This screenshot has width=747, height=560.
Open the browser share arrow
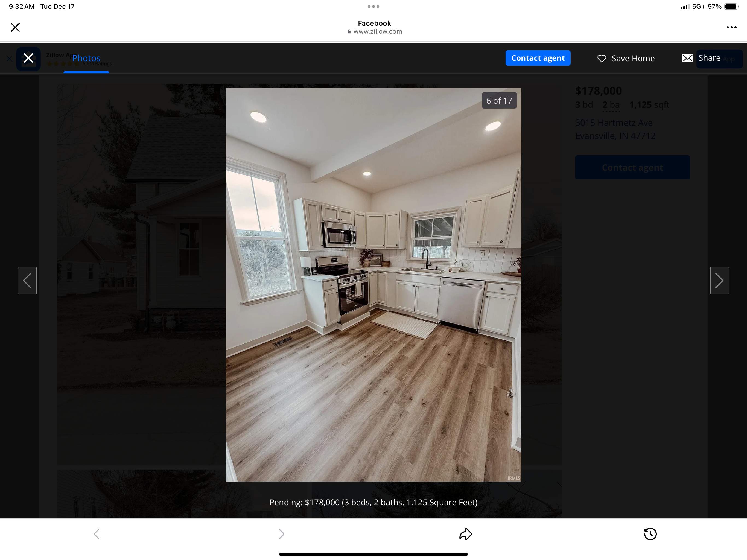click(x=465, y=534)
